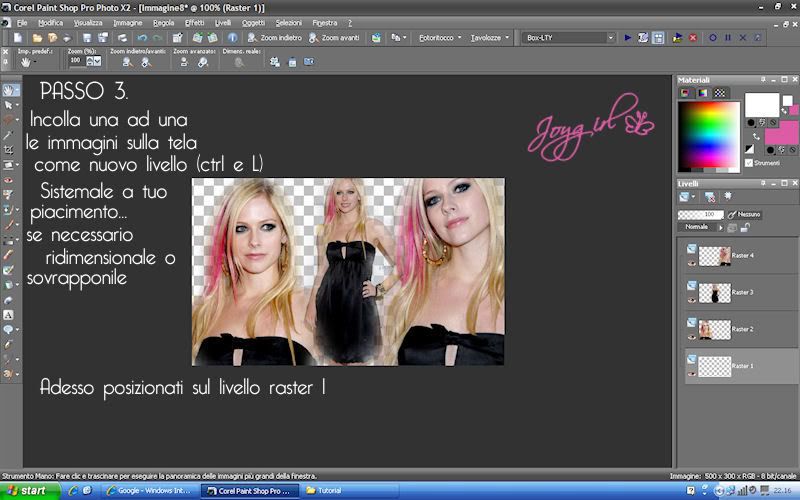Screen dimensions: 800x500
Task: Hide the Raster 1 layer eye icon
Action: click(x=692, y=373)
